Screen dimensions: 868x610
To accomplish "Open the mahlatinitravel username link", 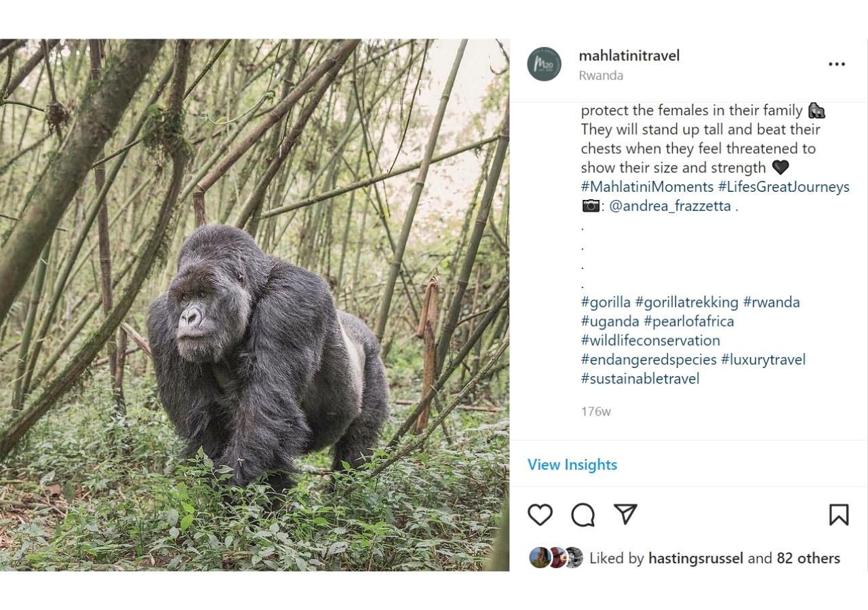I will click(629, 56).
